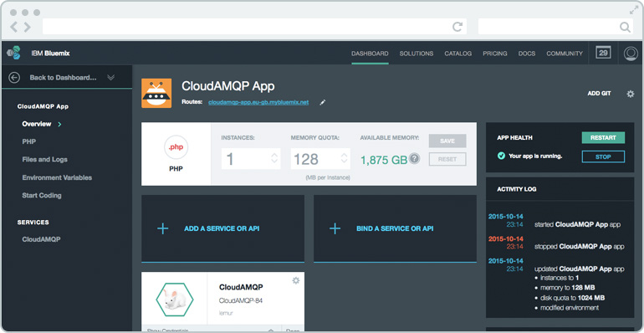Edit route using the pencil icon
This screenshot has width=644, height=333.
point(322,102)
